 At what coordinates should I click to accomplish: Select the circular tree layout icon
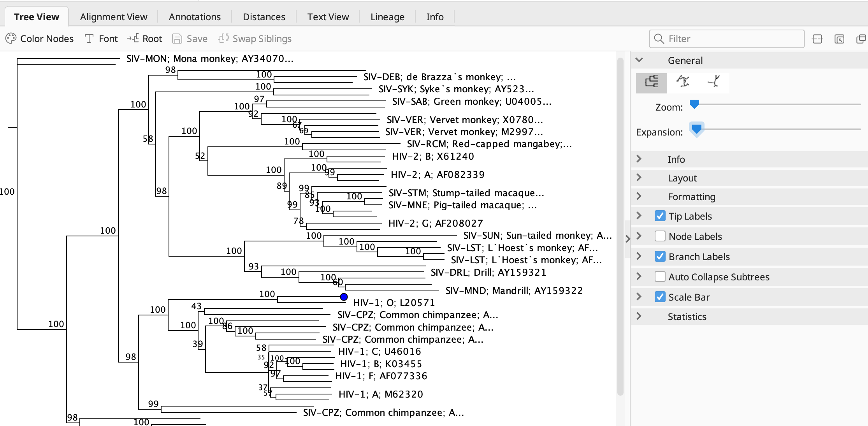pyautogui.click(x=683, y=82)
